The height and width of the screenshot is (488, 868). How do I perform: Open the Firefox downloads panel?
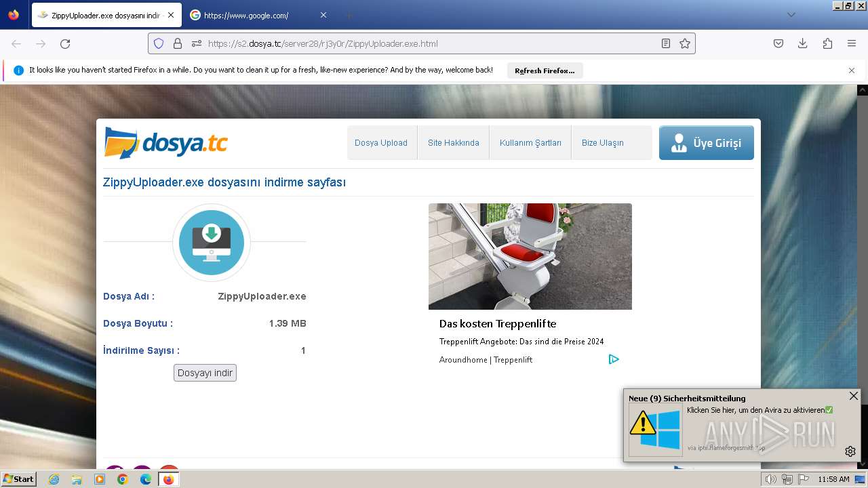pyautogui.click(x=803, y=43)
